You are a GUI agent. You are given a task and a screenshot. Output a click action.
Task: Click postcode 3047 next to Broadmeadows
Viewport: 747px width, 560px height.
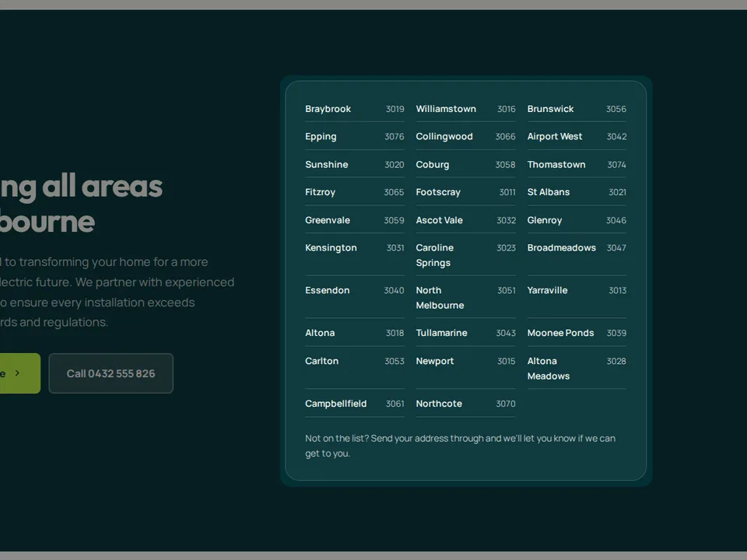[616, 247]
